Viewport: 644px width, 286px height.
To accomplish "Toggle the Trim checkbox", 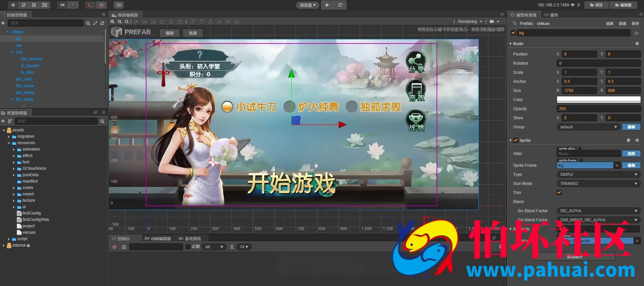I will pyautogui.click(x=559, y=193).
